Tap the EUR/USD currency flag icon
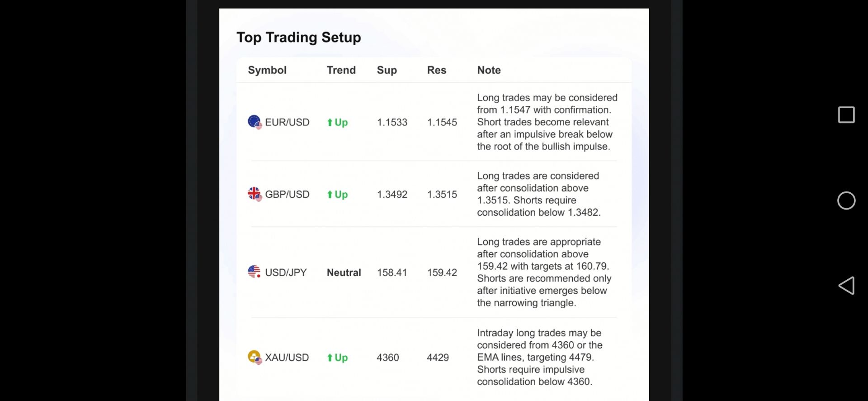Viewport: 868px width, 401px height. pyautogui.click(x=255, y=122)
